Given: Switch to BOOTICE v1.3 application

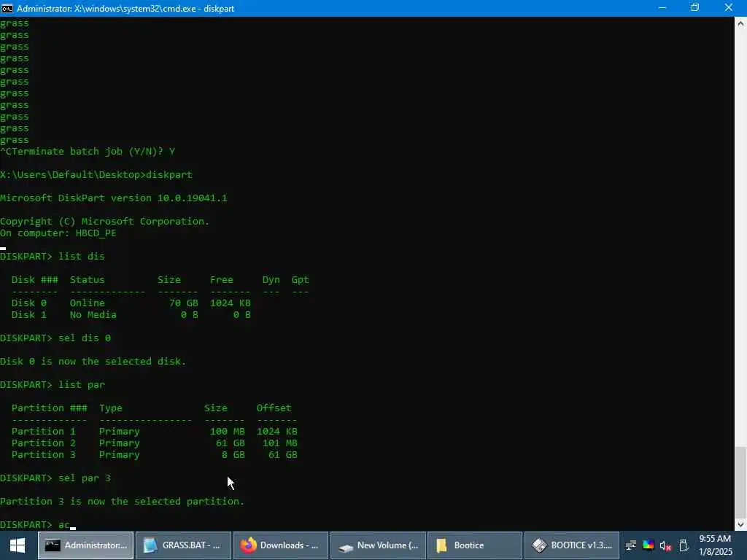Looking at the screenshot, I should click(x=572, y=545).
